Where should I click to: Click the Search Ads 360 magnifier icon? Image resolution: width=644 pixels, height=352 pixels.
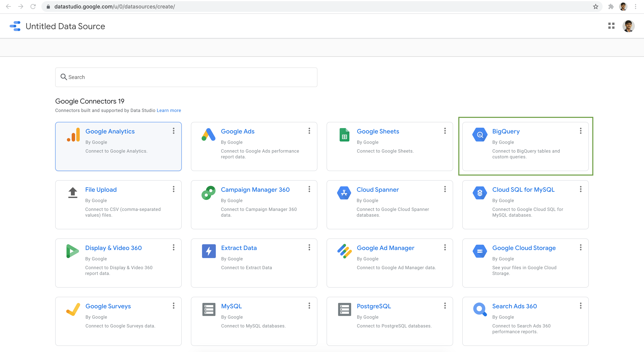coord(480,309)
